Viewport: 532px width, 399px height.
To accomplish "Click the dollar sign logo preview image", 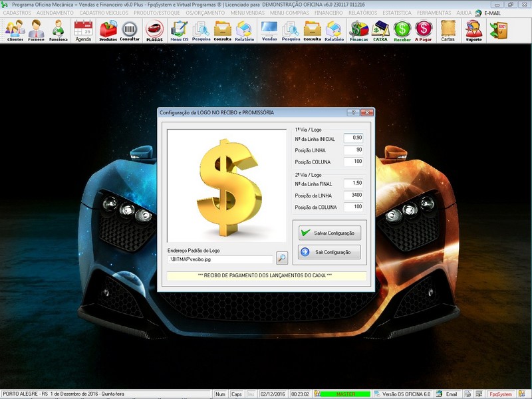I will 227,186.
